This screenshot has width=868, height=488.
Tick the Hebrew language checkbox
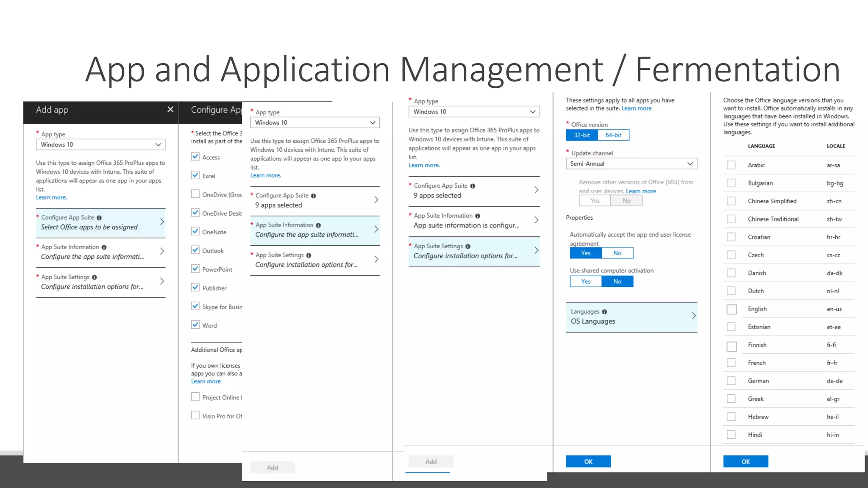click(731, 417)
